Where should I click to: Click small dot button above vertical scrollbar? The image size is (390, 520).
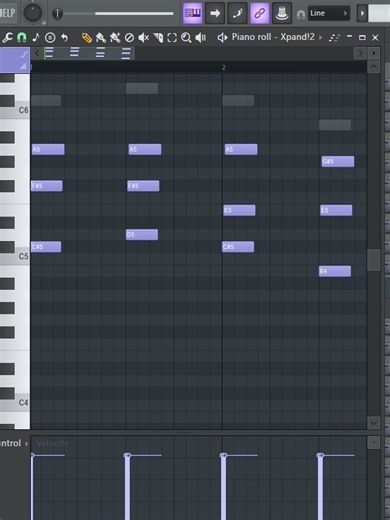pyautogui.click(x=374, y=53)
